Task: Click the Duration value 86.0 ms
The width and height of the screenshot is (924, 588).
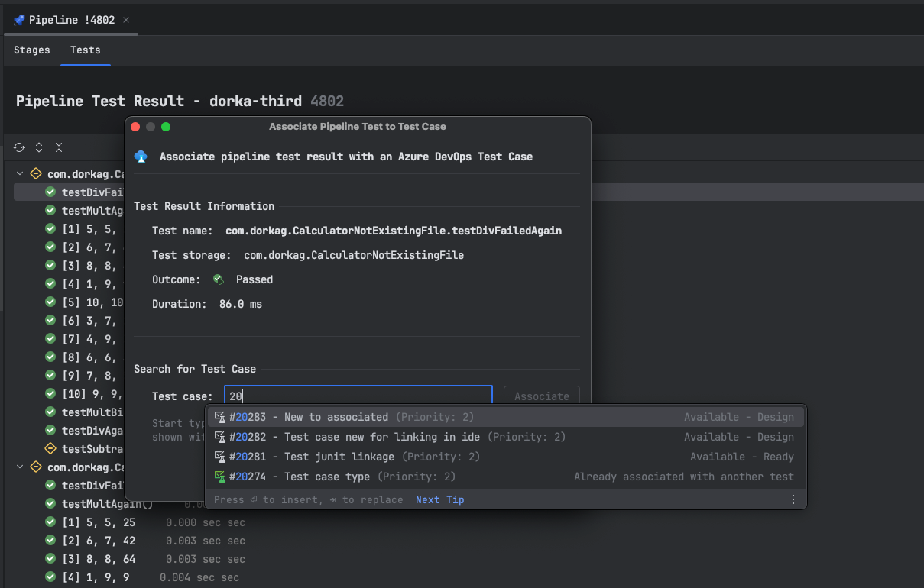Action: click(x=241, y=304)
